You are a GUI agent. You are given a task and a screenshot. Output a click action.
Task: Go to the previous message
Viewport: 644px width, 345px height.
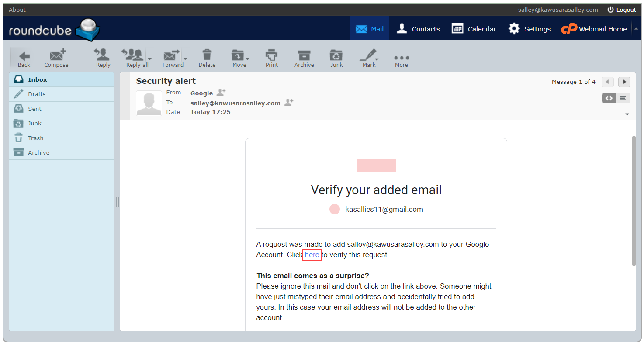pyautogui.click(x=608, y=82)
